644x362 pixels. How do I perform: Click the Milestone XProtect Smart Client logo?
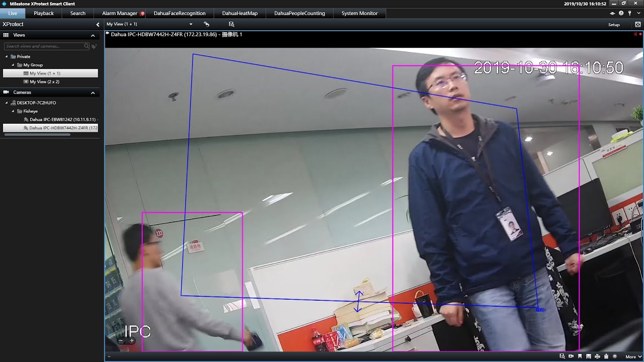pyautogui.click(x=4, y=4)
